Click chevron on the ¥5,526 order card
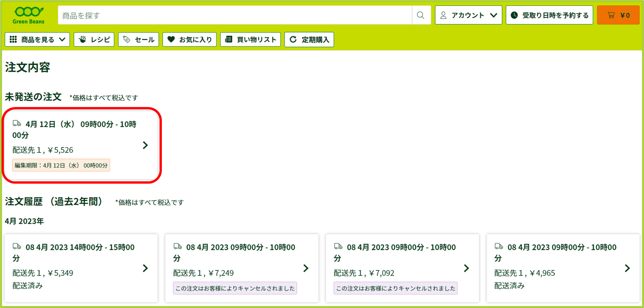Viewport: 644px width, 308px height. click(145, 145)
